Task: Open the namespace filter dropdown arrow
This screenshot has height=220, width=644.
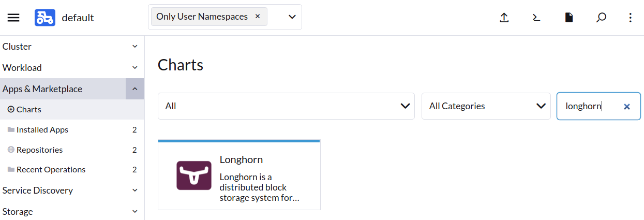Action: [x=292, y=17]
